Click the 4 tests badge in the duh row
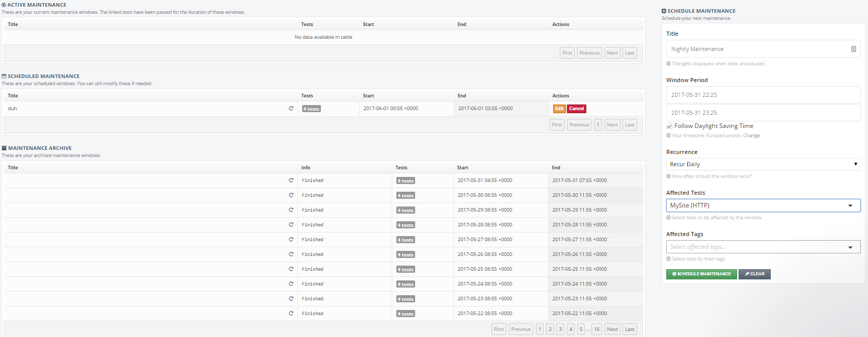868x337 pixels. click(x=311, y=109)
